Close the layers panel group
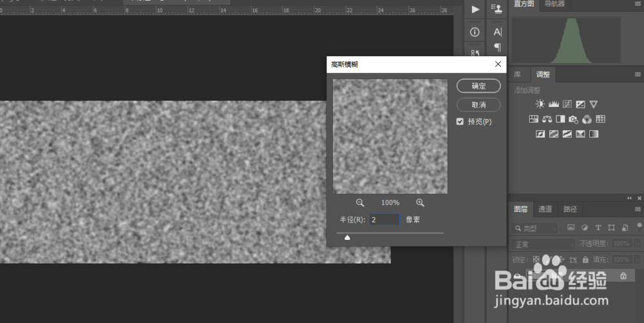 [x=639, y=198]
